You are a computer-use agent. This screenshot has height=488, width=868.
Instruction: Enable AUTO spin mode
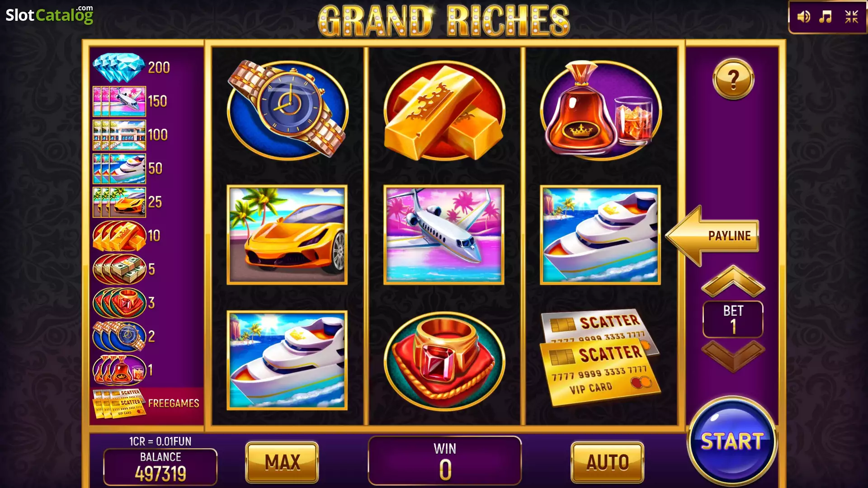[x=607, y=462]
